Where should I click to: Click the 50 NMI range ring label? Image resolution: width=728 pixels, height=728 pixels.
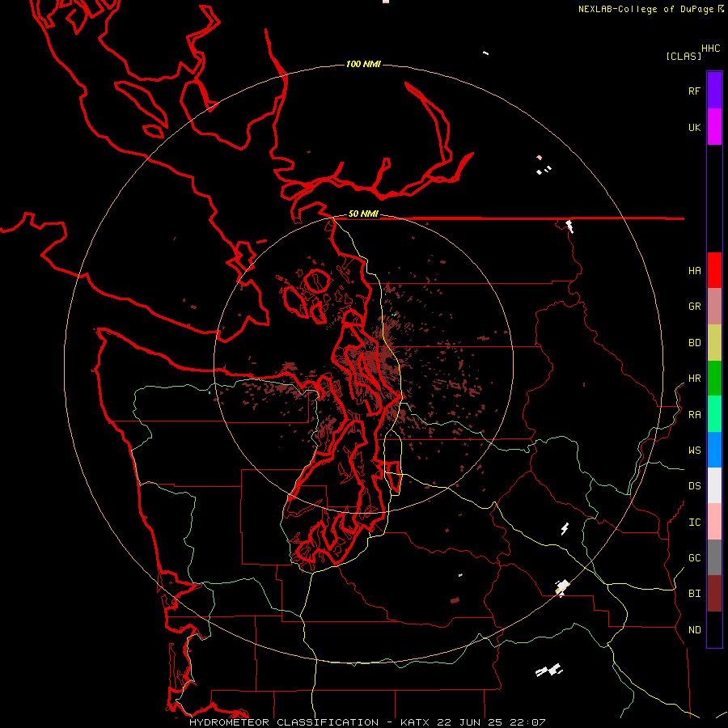(x=363, y=214)
